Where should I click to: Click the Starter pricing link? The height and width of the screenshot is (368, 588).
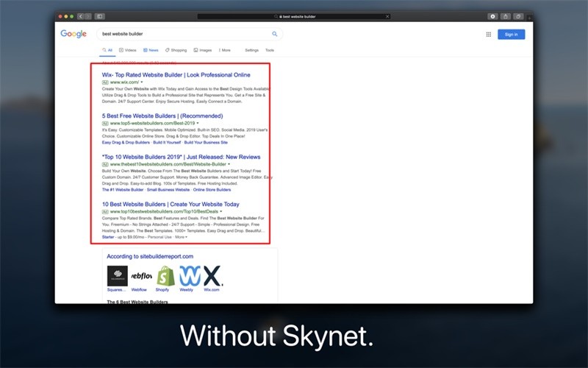click(x=108, y=237)
